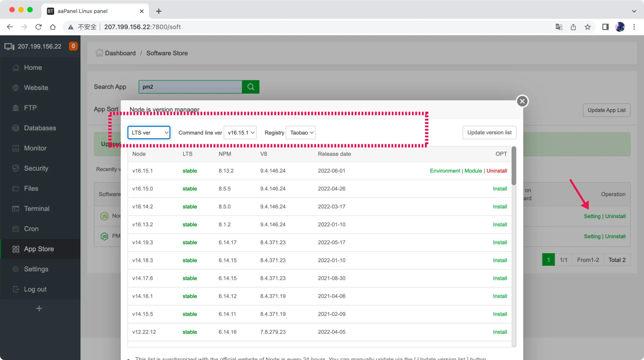Click the browser back arrow
The height and width of the screenshot is (360, 644).
(10, 27)
